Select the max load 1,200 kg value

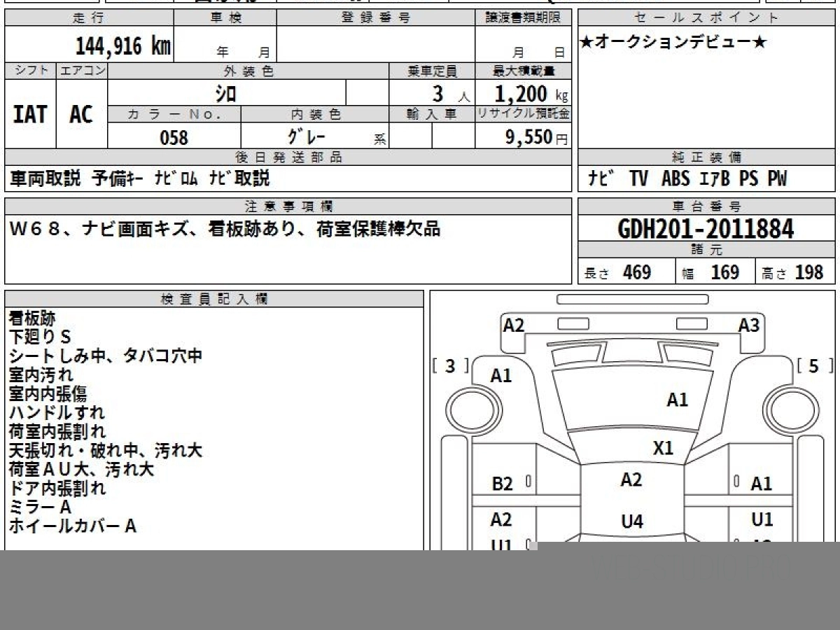pos(531,93)
